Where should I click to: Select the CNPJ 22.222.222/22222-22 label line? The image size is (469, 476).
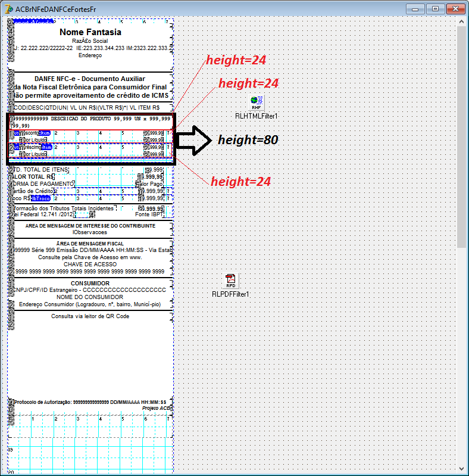click(93, 48)
